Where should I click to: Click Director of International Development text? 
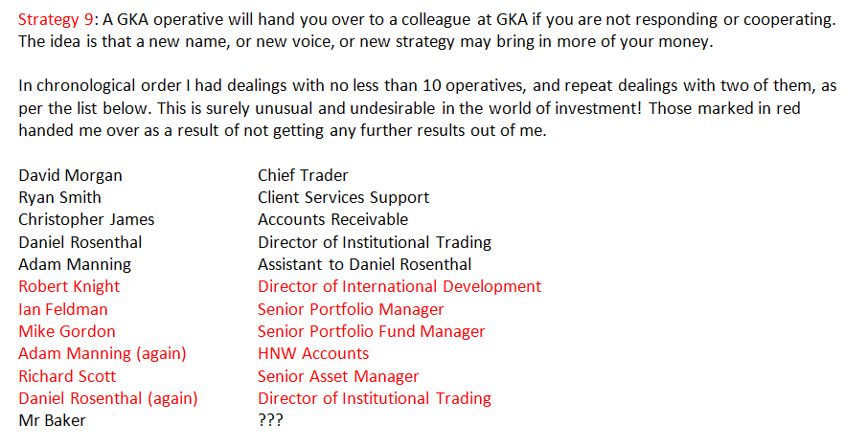pyautogui.click(x=400, y=286)
